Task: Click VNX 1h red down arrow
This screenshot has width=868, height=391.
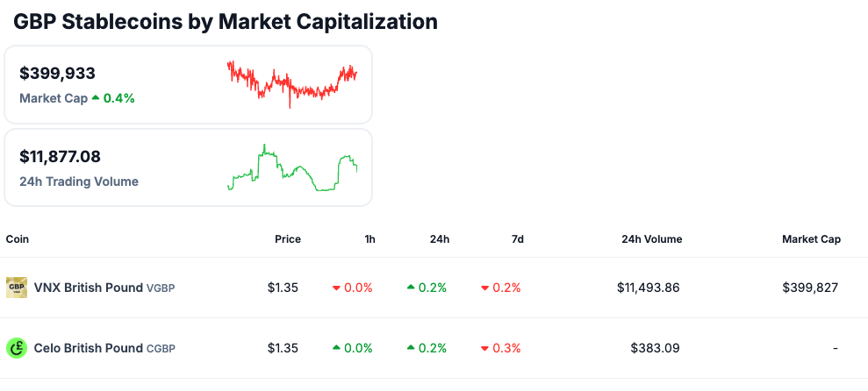Action: click(337, 288)
